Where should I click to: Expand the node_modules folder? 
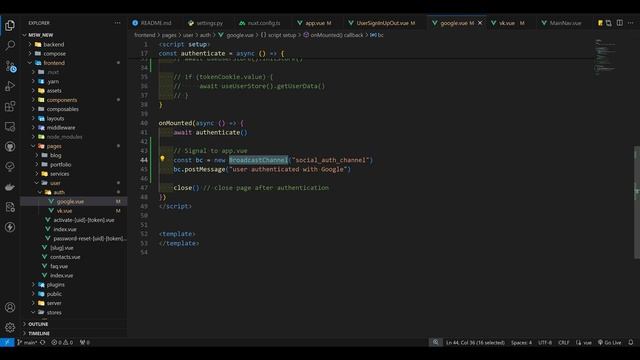(x=64, y=137)
